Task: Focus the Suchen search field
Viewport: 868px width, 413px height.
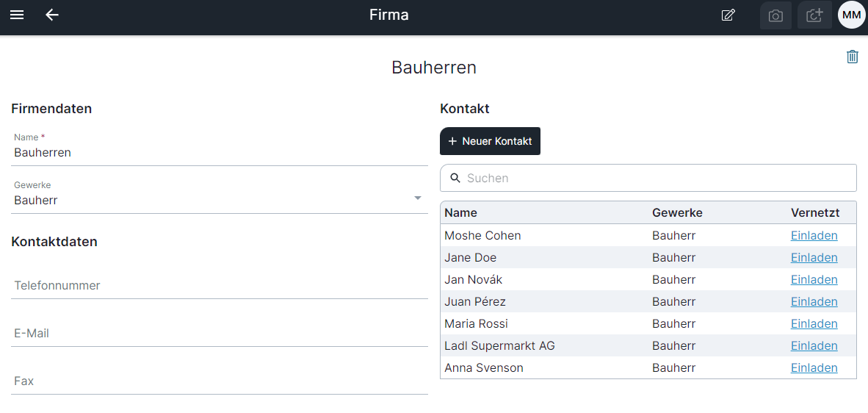Action: (648, 178)
